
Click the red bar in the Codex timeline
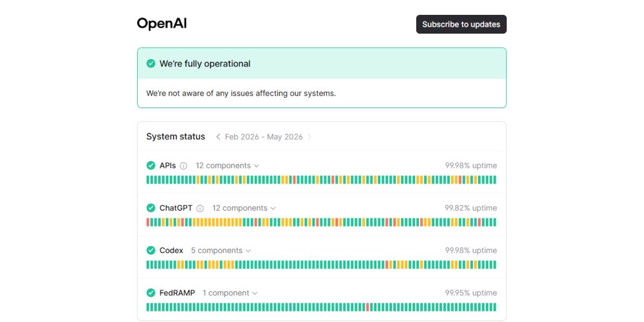pyautogui.click(x=387, y=265)
